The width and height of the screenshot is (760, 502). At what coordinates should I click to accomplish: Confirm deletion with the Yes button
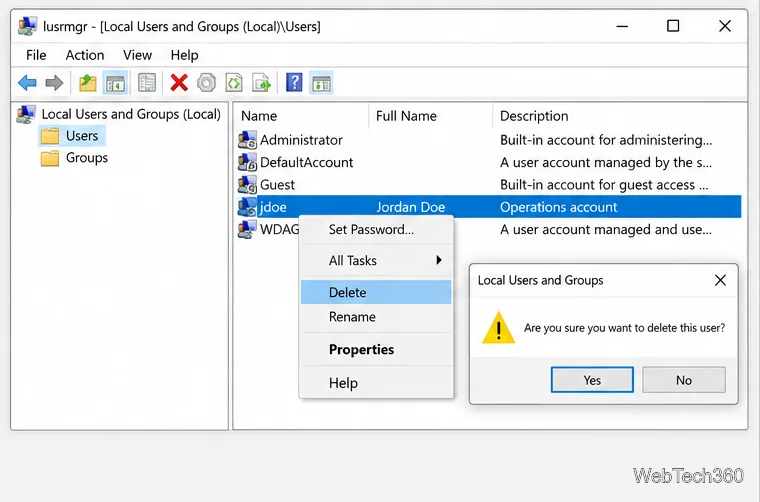[x=592, y=380]
